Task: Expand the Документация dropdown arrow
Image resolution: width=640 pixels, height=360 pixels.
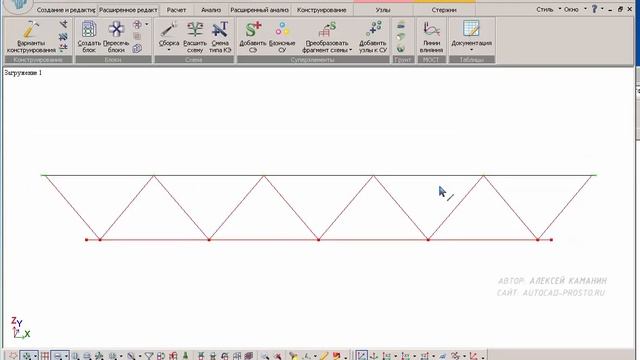Action: coord(471,50)
